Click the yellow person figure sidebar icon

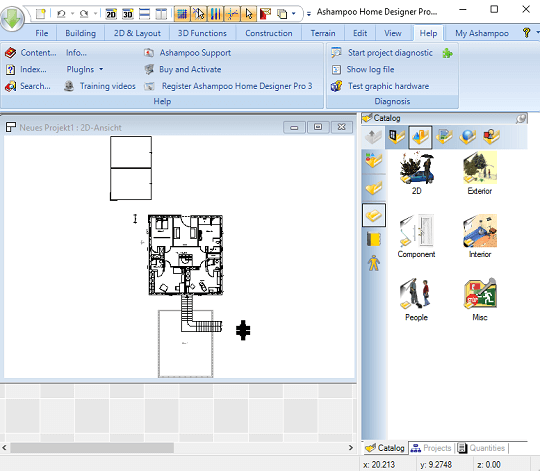pyautogui.click(x=374, y=263)
